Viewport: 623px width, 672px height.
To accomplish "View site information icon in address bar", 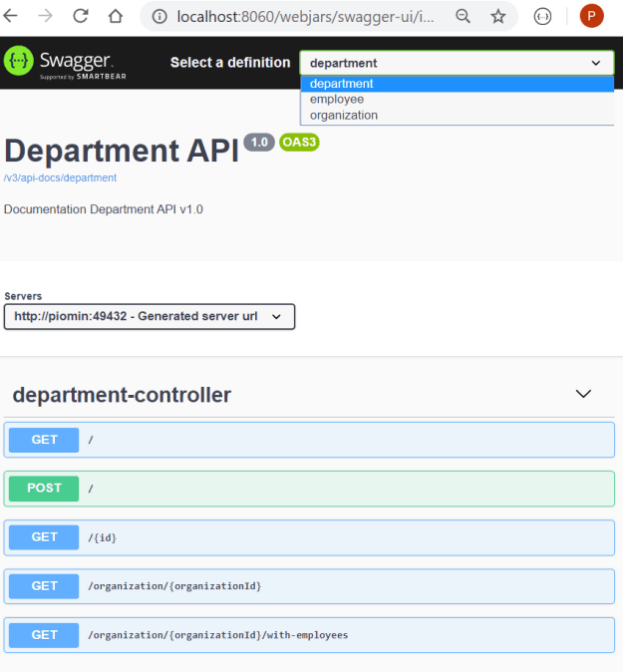I will [159, 17].
